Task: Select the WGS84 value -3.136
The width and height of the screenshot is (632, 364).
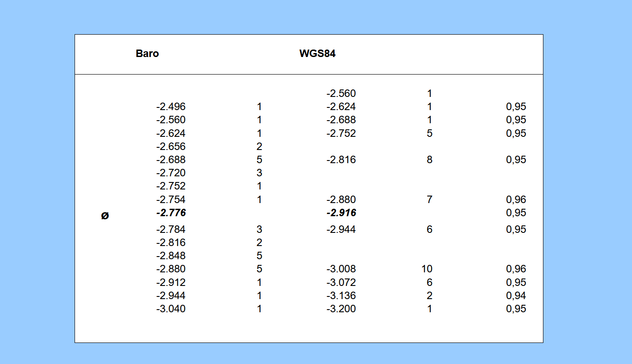Action: 341,296
